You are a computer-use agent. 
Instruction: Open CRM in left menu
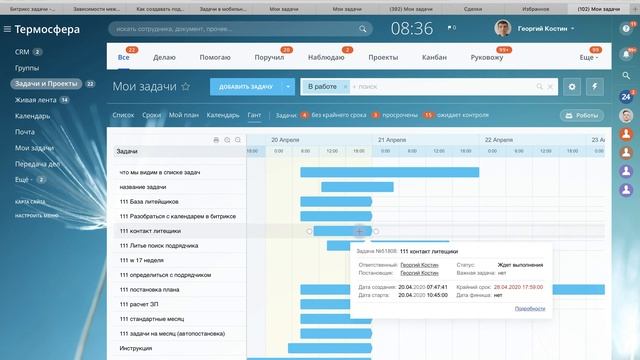[x=22, y=52]
